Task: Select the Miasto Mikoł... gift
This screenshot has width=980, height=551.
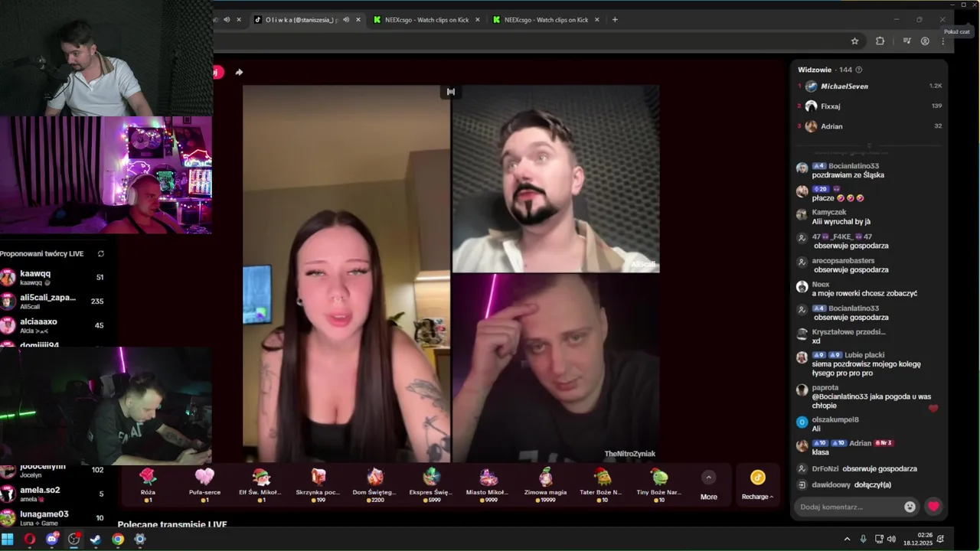Action: click(x=488, y=485)
